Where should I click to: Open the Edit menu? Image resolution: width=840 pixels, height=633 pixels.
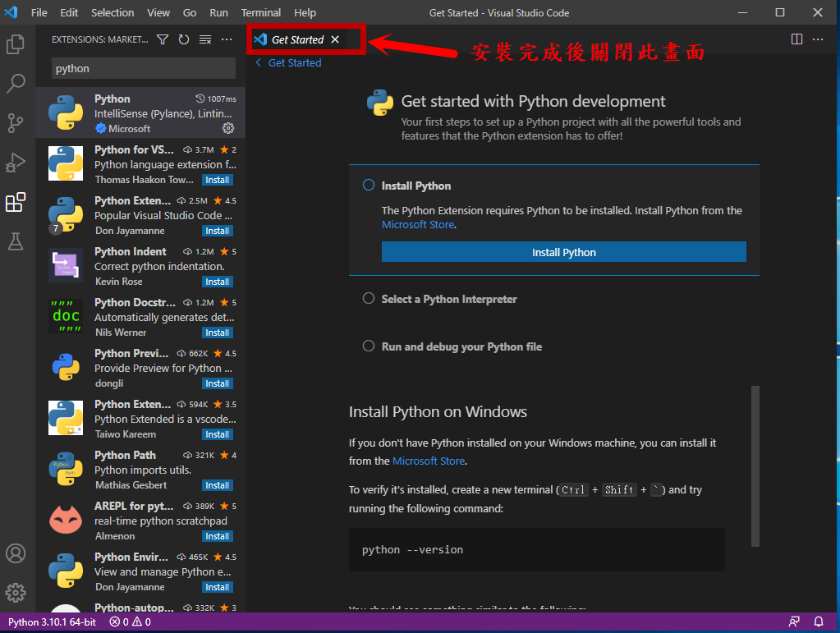point(69,12)
